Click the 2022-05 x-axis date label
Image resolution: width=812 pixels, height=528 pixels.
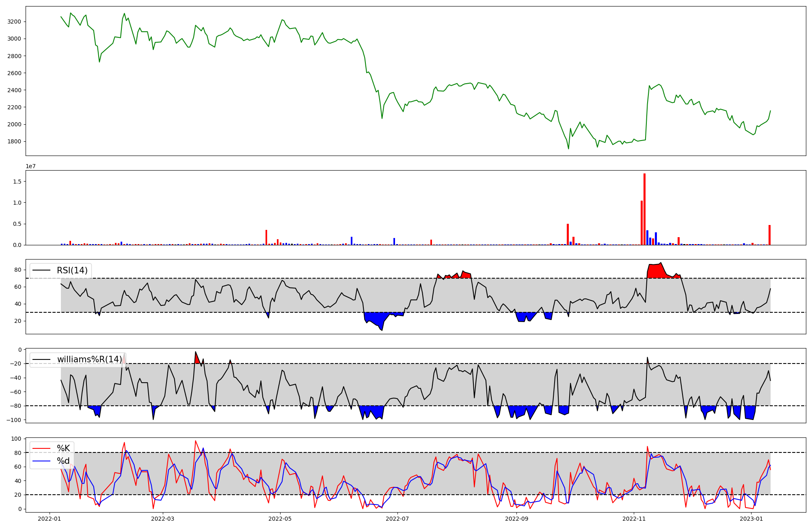coord(280,519)
